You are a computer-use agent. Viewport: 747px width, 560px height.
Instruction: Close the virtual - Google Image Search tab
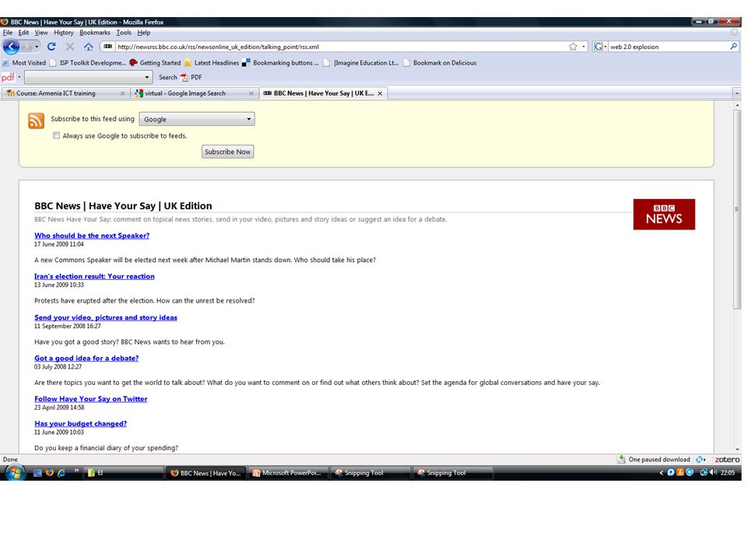tap(251, 93)
